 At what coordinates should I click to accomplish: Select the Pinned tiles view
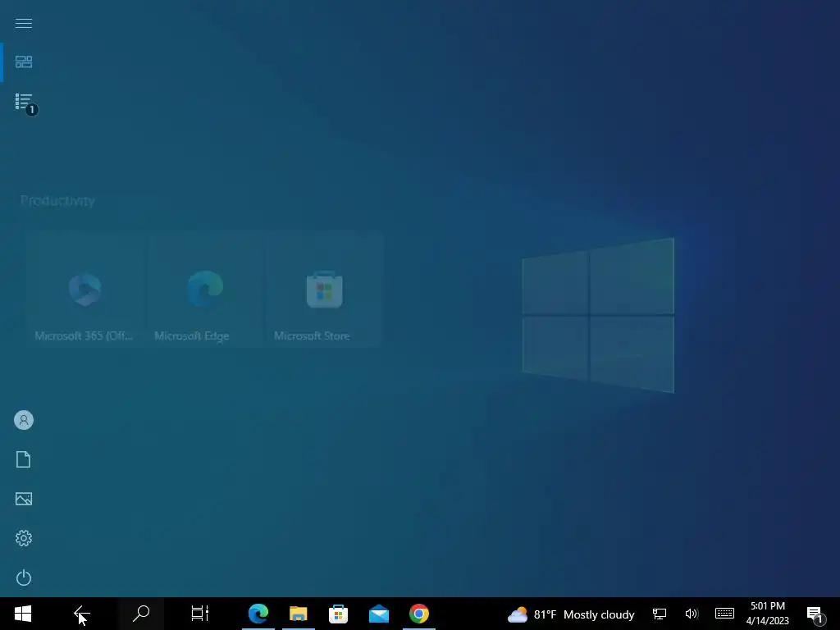[24, 62]
